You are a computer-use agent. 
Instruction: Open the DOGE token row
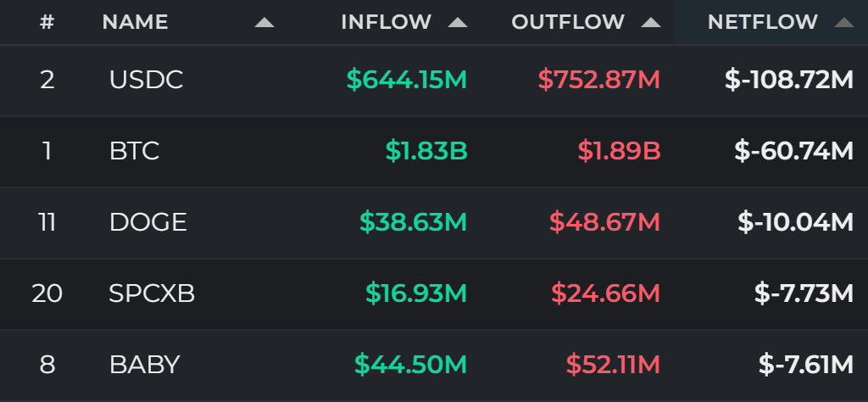[x=434, y=222]
